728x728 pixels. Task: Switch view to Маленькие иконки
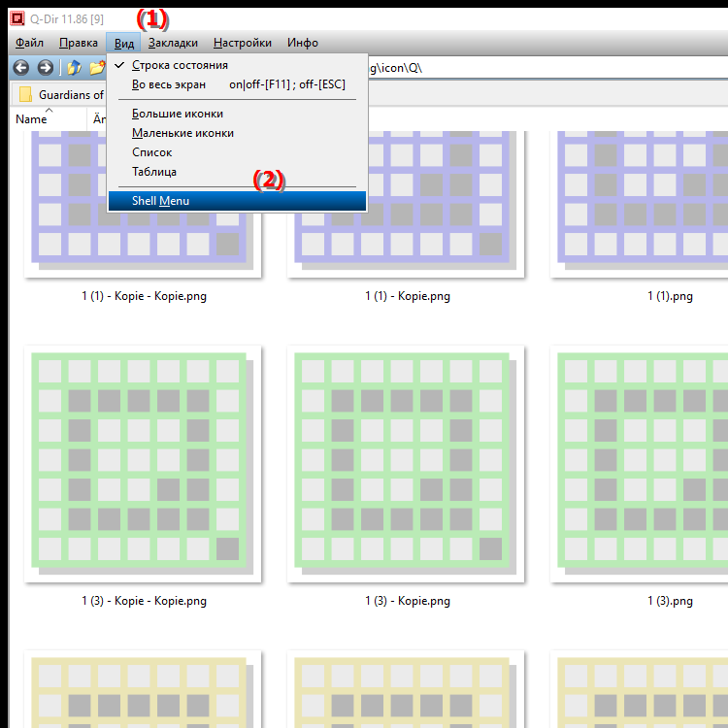[x=237, y=133]
